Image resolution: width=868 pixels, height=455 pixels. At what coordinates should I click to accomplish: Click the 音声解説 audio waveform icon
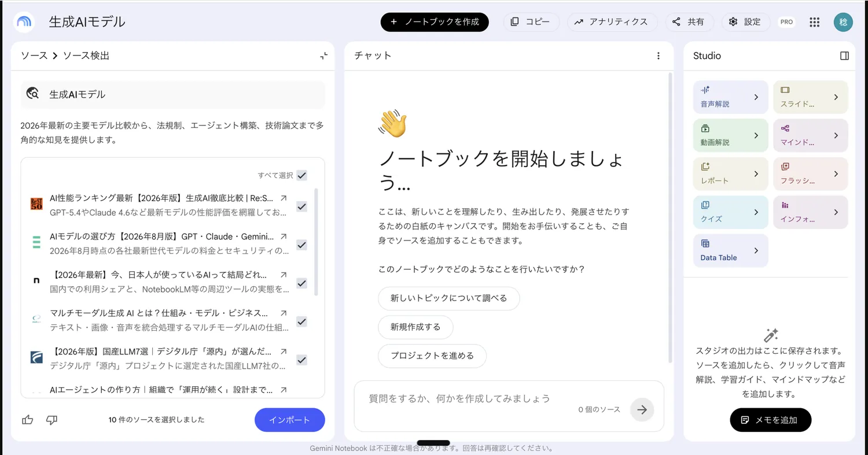[x=705, y=90]
